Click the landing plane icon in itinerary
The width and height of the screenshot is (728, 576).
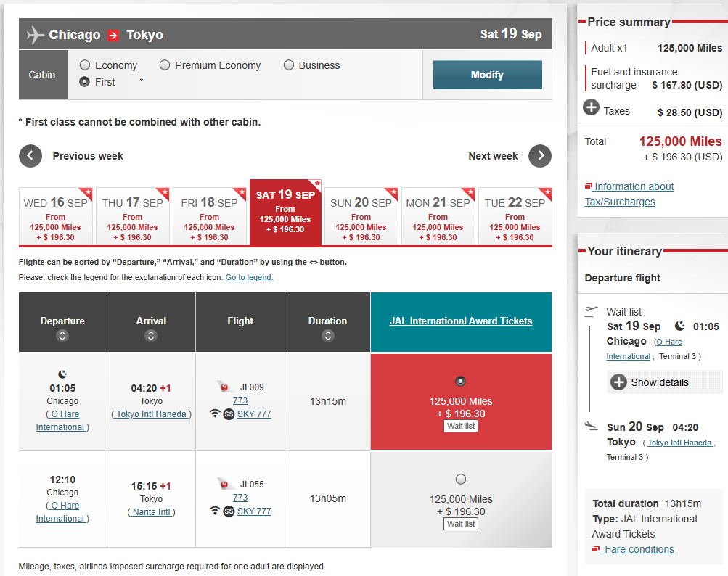[591, 426]
